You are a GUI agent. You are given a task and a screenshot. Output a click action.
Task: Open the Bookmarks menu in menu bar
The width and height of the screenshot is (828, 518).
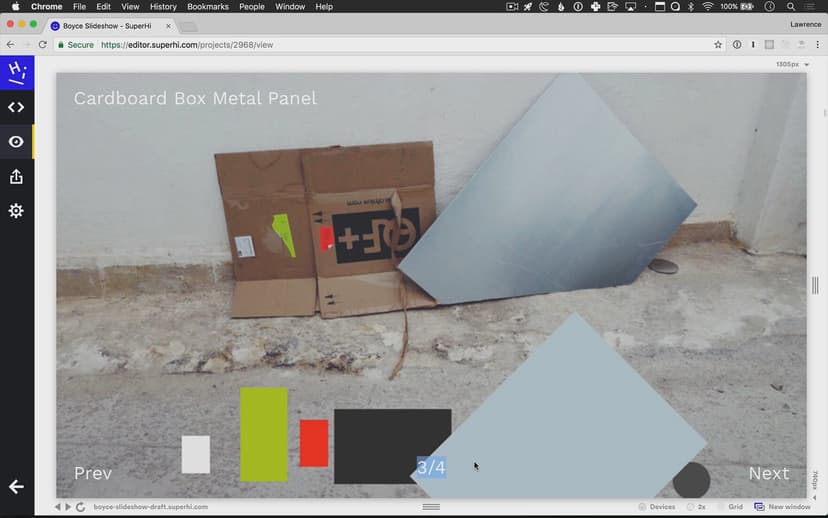click(208, 7)
